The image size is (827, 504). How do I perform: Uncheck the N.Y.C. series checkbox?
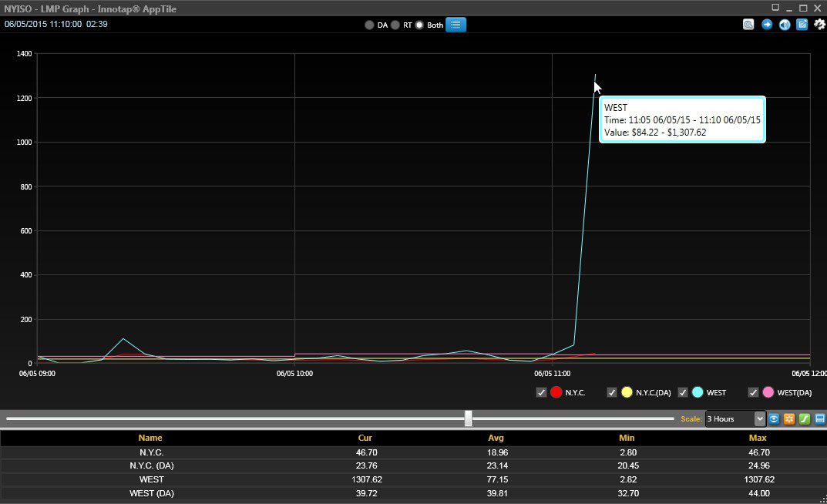pos(541,392)
